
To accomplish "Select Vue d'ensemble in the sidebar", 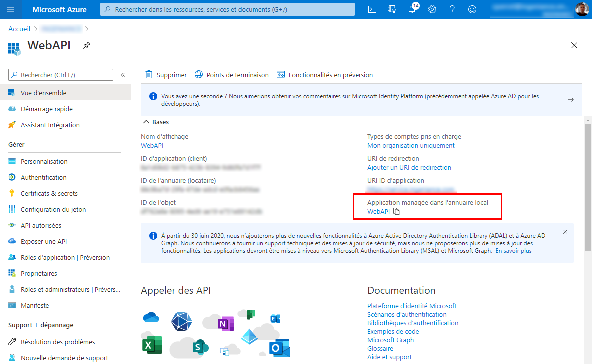I will 65,93.
